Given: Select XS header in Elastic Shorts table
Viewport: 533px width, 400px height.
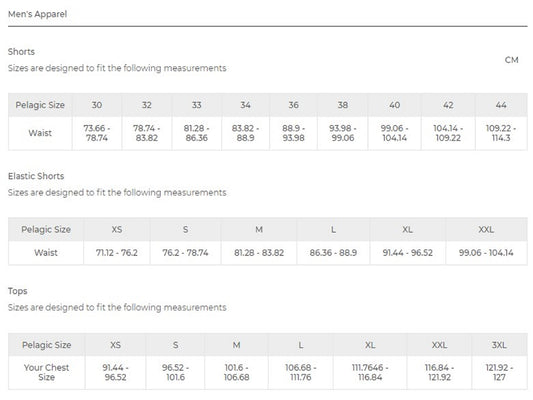Looking at the screenshot, I should (x=117, y=230).
